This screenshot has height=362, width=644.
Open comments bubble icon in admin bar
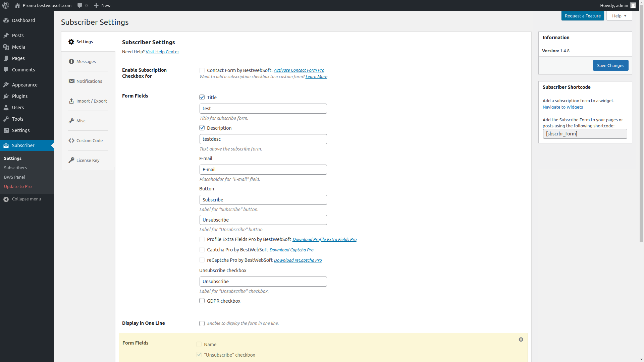(80, 5)
